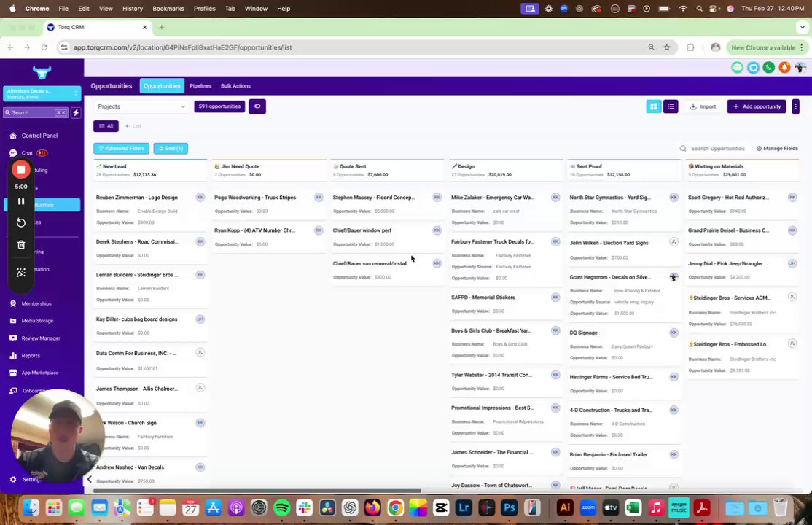Click the owner avatar on Kay Diller card
Image resolution: width=812 pixels, height=525 pixels.
click(200, 319)
